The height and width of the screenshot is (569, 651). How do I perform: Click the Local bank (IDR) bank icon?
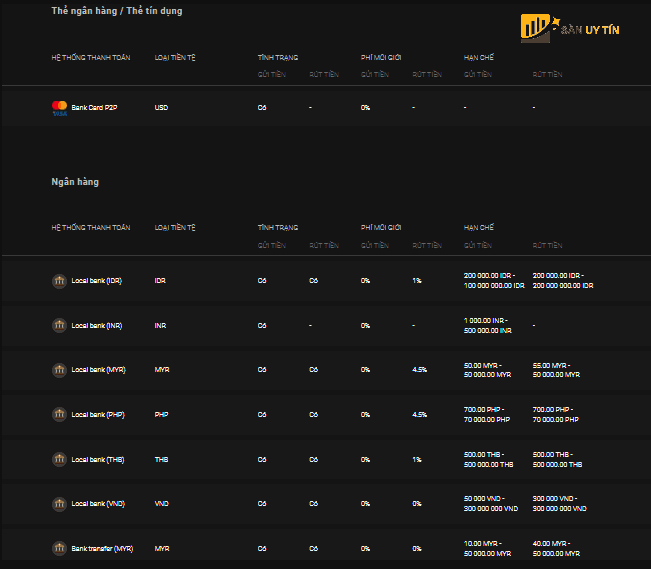[x=59, y=281]
